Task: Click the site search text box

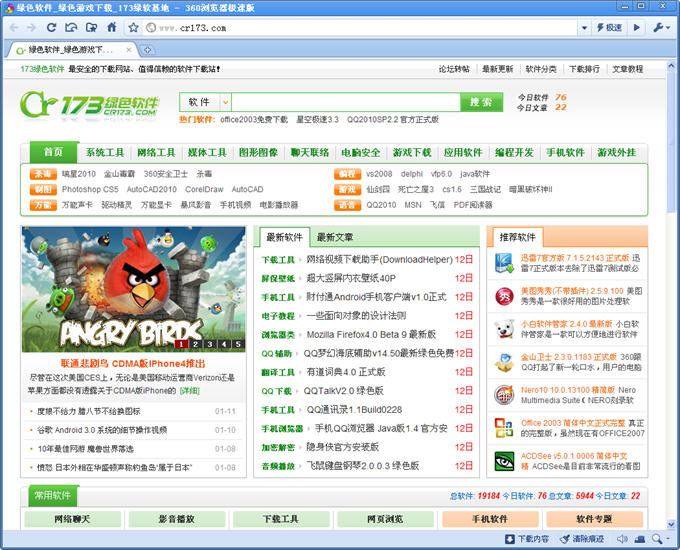Action: (346, 102)
